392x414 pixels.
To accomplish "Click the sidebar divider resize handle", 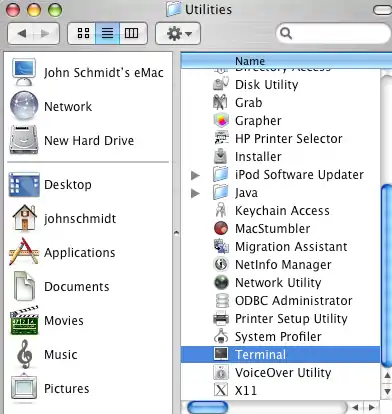I will click(176, 232).
